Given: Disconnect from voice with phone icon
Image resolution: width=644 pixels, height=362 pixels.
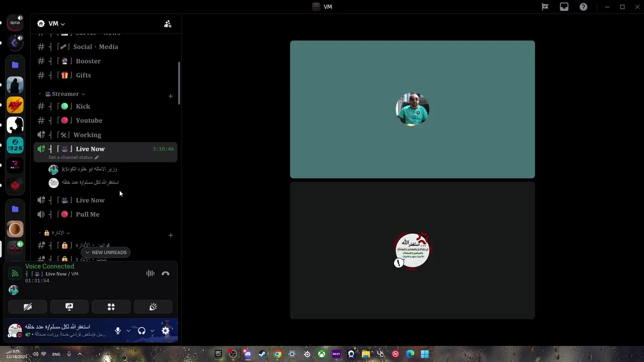Looking at the screenshot, I should (166, 274).
